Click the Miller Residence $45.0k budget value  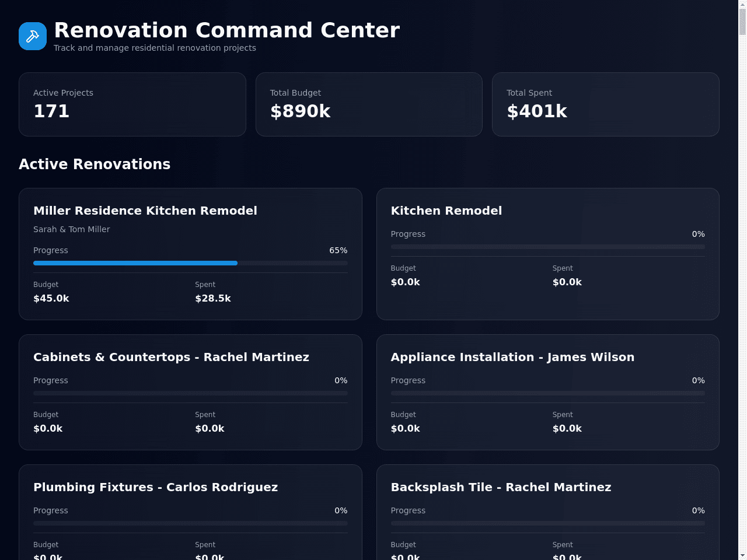click(x=51, y=298)
